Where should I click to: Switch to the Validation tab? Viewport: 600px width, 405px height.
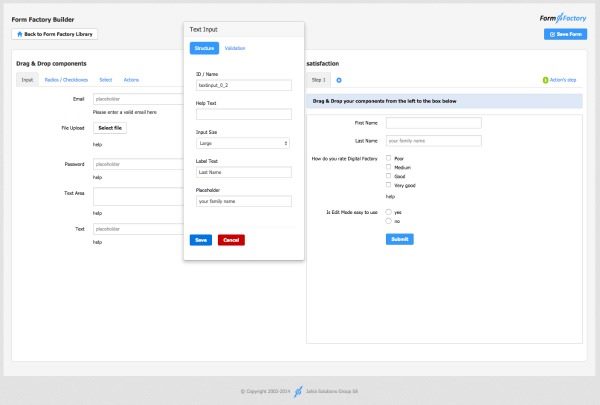click(x=235, y=48)
